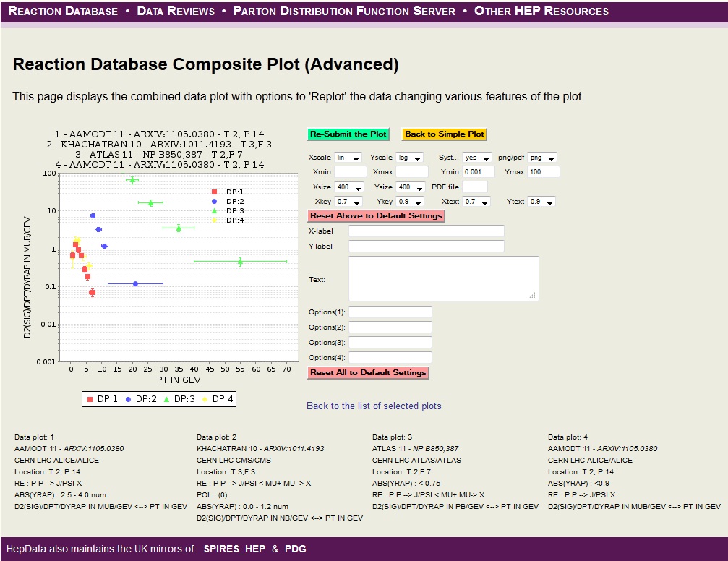Open the Ysize dropdown

(411, 187)
